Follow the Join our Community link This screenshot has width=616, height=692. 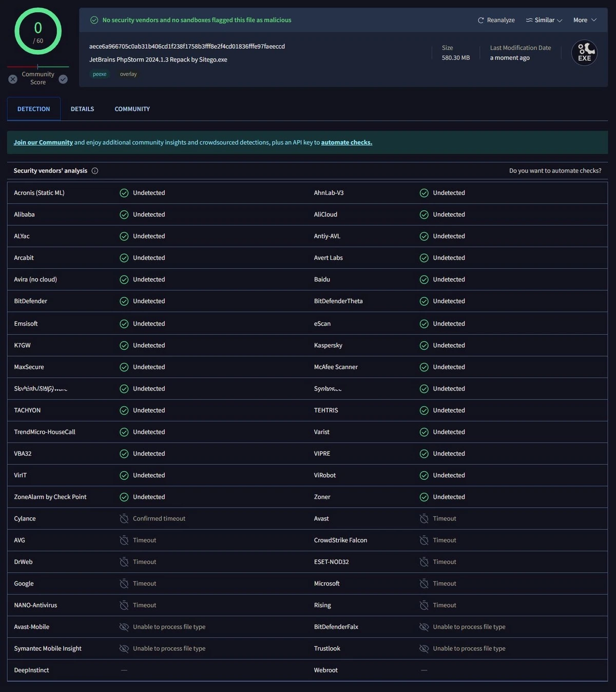point(43,142)
